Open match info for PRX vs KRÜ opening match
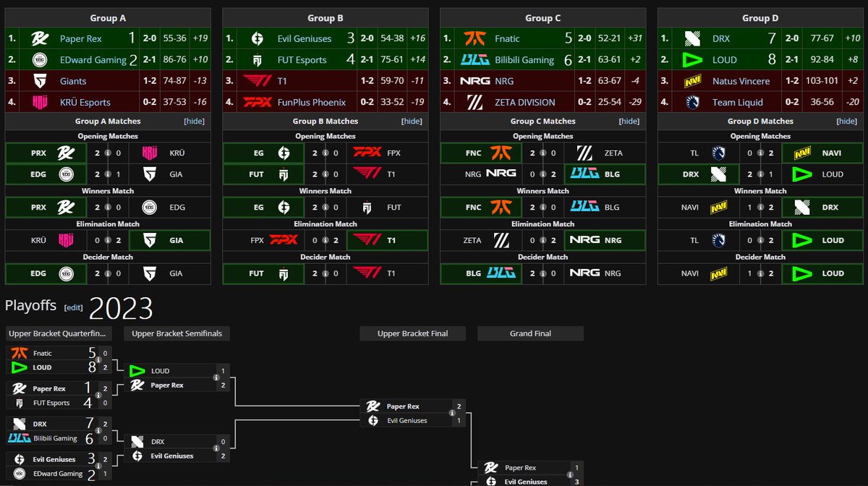868x486 pixels. (108, 153)
